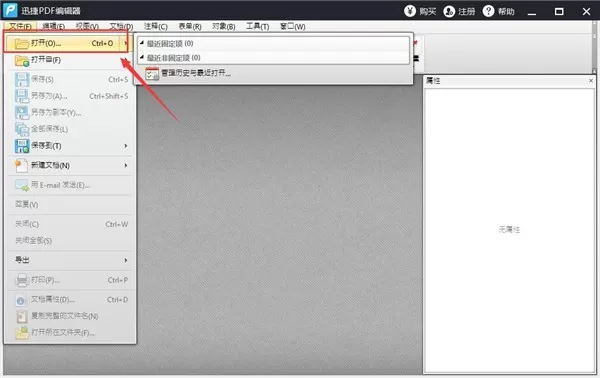Collapse the 最近非固定项 (0) group
The width and height of the screenshot is (600, 378).
click(142, 57)
